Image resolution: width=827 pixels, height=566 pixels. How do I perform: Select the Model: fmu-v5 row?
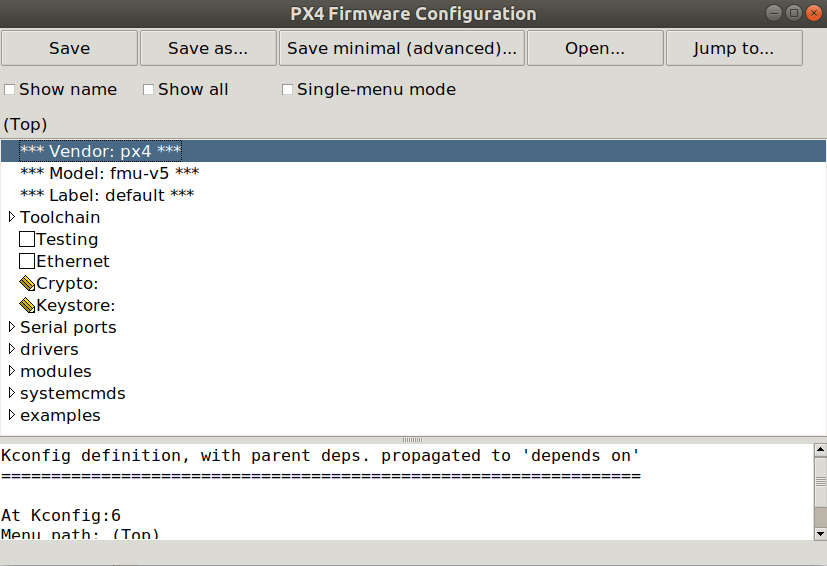click(110, 173)
